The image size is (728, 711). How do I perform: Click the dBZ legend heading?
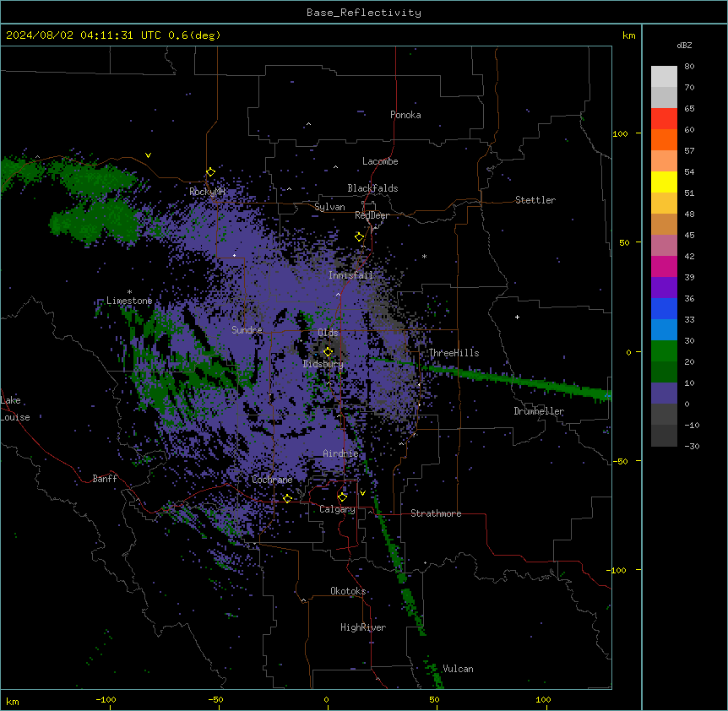(x=684, y=45)
